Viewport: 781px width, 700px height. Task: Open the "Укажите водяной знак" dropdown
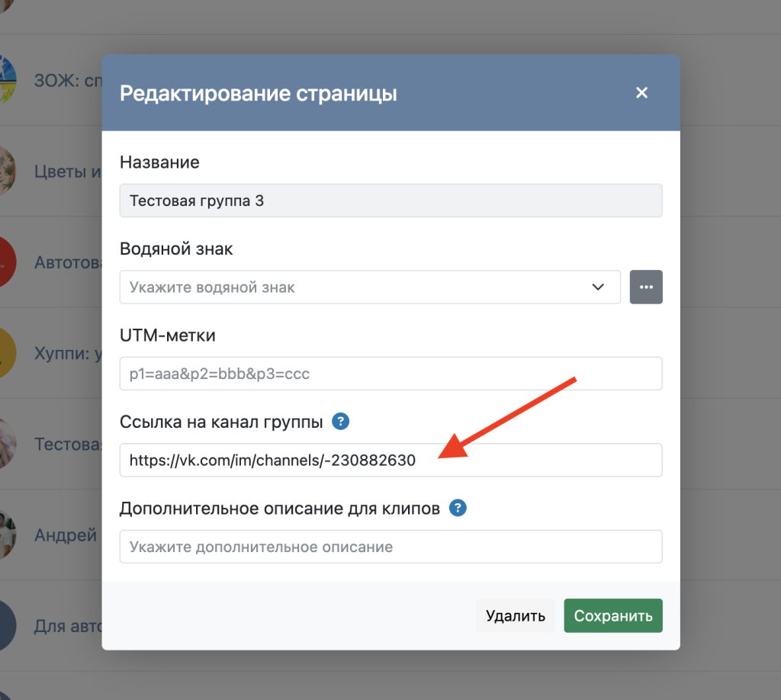(x=370, y=287)
